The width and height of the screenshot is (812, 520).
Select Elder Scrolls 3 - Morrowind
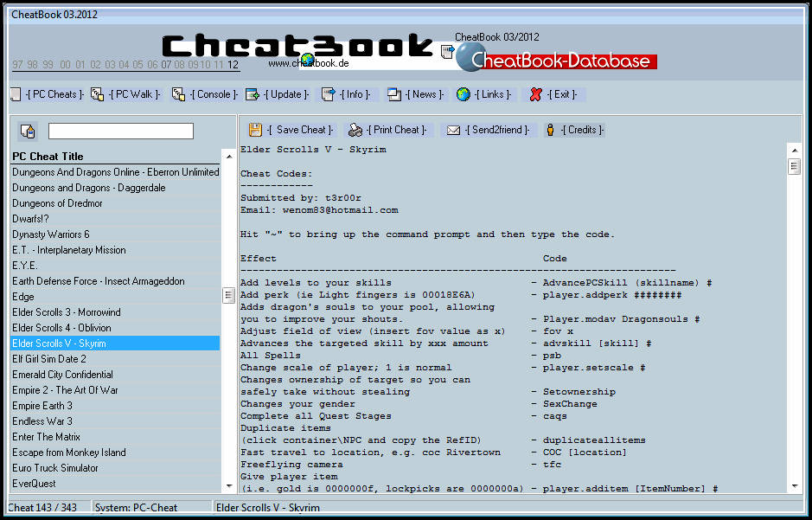pos(116,311)
